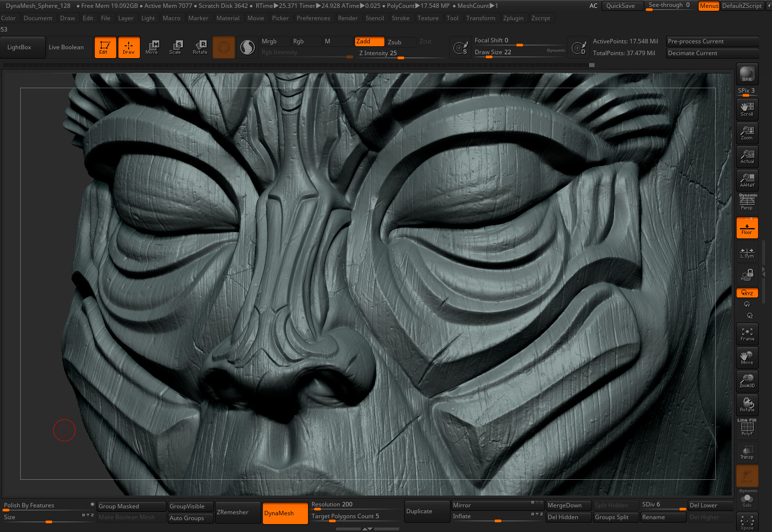Click the half-shaded sphere icon
This screenshot has height=532, width=772.
[x=247, y=47]
